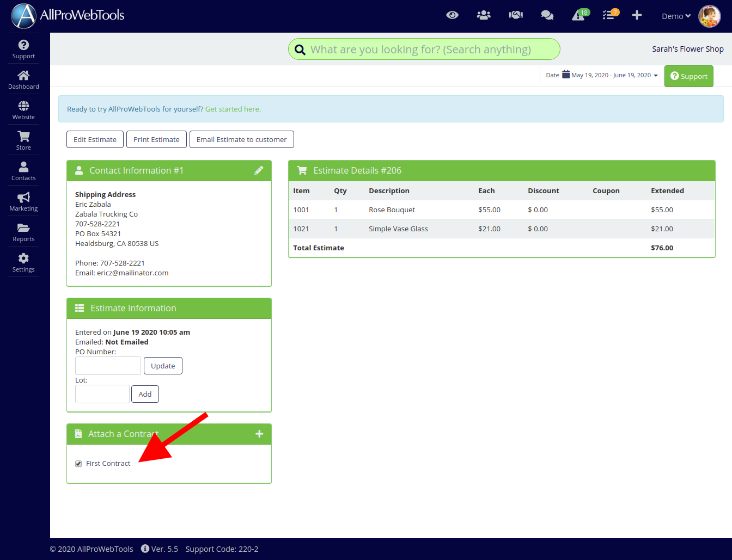
Task: Open Store section in sidebar
Action: [23, 140]
